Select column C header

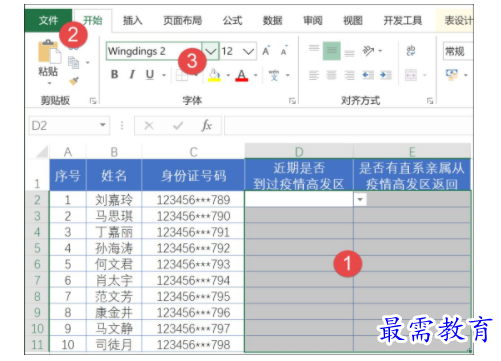click(x=193, y=152)
